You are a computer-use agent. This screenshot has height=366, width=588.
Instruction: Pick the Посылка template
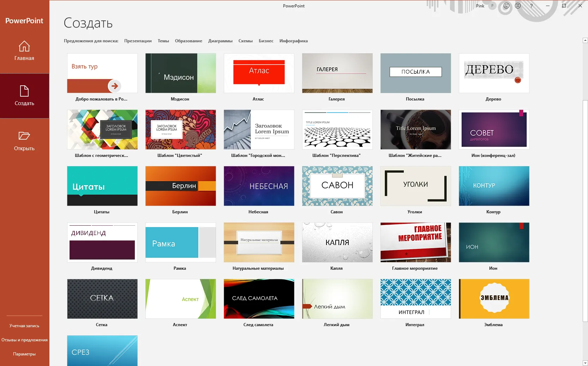[x=416, y=73]
